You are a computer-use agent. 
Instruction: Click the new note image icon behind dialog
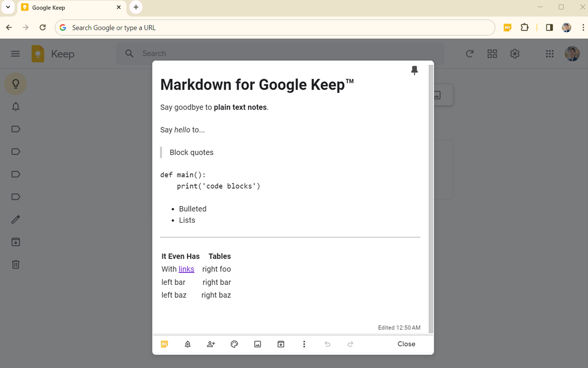[437, 95]
